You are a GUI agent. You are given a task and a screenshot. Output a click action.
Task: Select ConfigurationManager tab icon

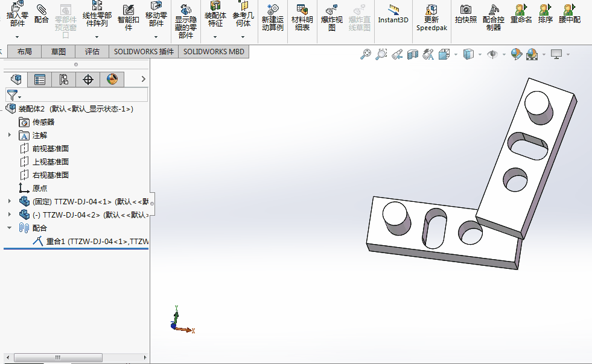pos(64,79)
